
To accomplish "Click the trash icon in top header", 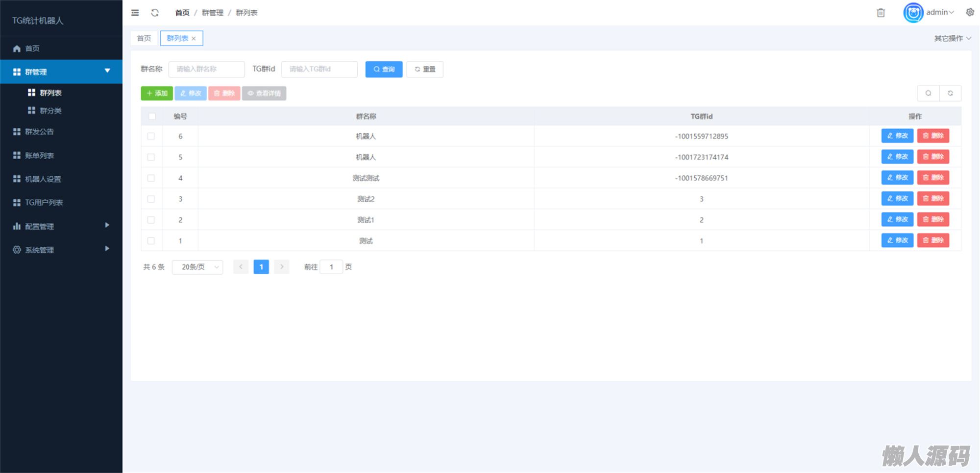I will coord(881,13).
